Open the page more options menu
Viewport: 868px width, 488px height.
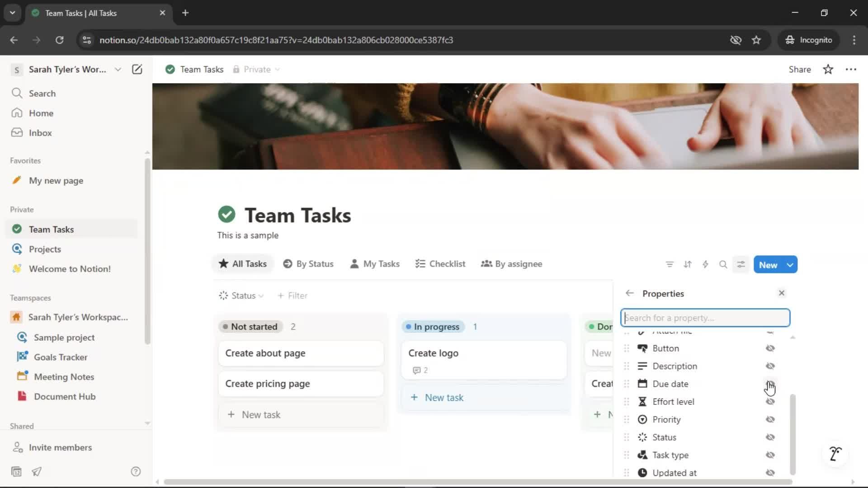click(851, 69)
